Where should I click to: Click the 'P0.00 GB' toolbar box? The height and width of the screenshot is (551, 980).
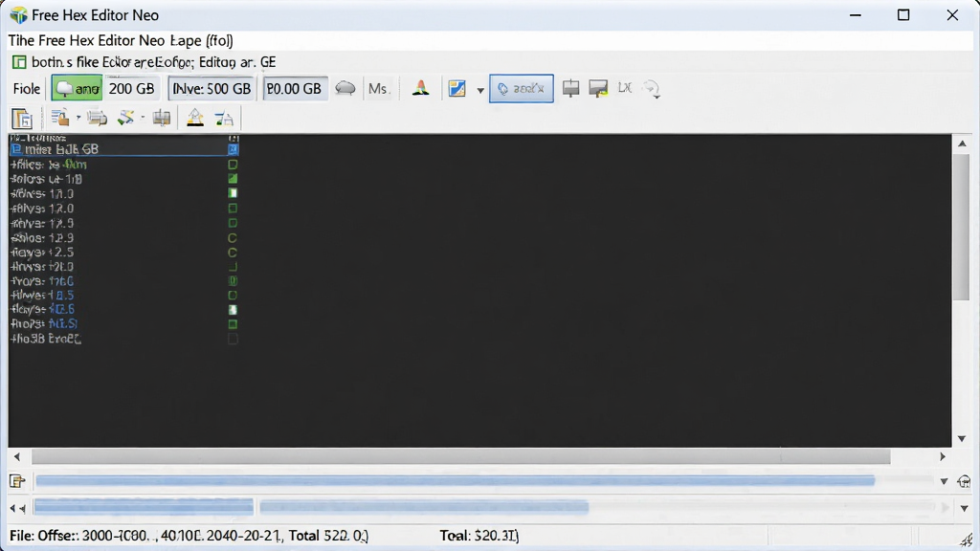click(294, 89)
